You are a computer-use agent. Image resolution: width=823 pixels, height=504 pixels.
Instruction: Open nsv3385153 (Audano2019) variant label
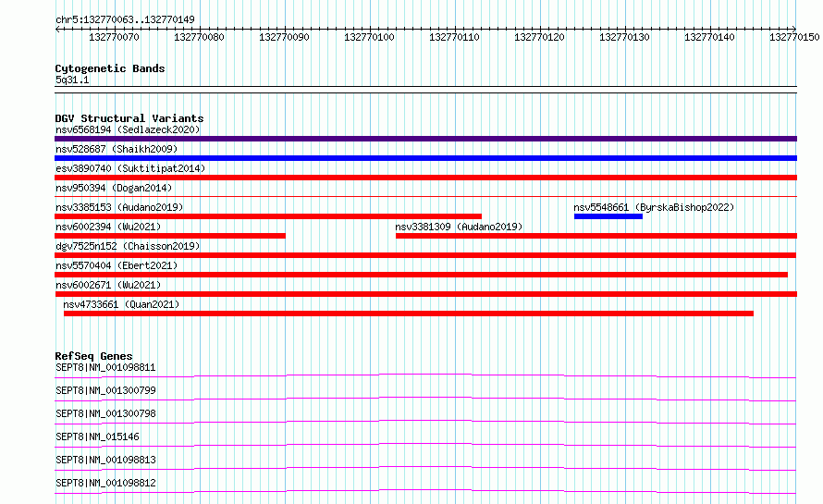pos(119,207)
